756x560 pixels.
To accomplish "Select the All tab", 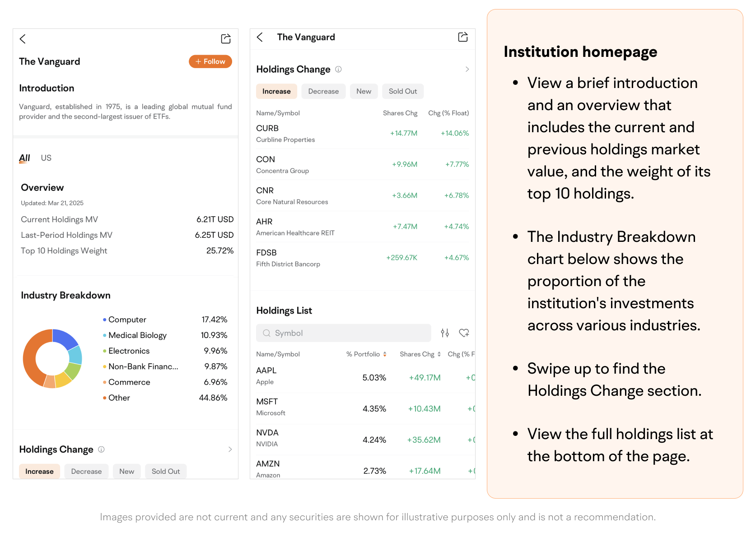I will pyautogui.click(x=24, y=158).
